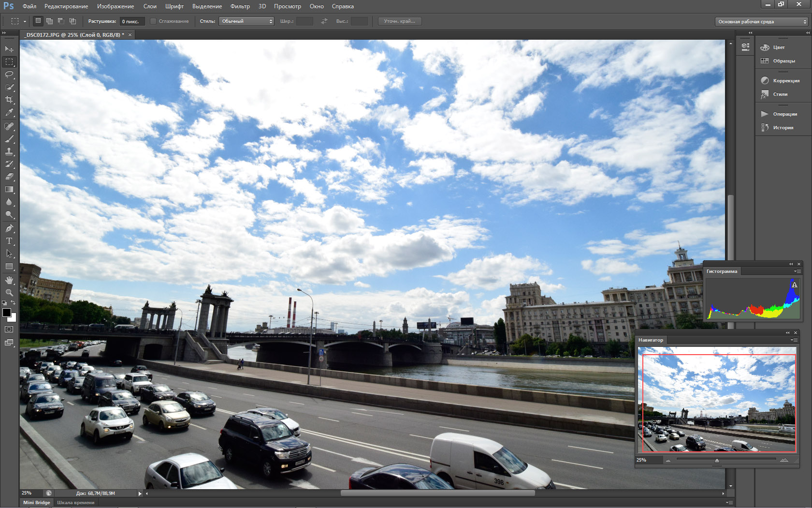The height and width of the screenshot is (508, 812).
Task: Select the History Brush tool
Action: 9,164
